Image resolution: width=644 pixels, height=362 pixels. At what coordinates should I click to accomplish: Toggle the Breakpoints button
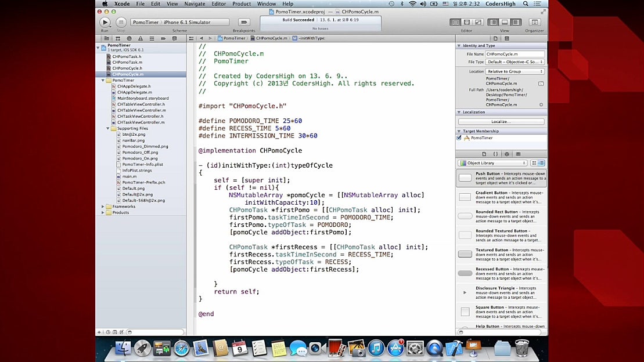[x=243, y=22]
